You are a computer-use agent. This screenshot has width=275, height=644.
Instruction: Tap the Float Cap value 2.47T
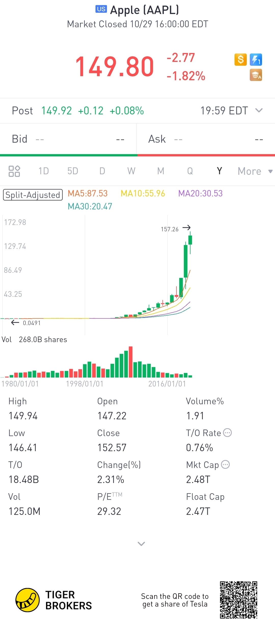click(x=198, y=512)
